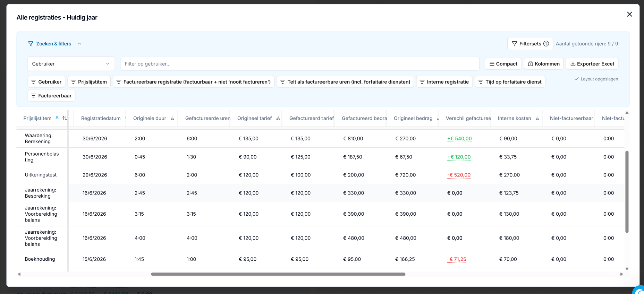Open column menu icon for Origineel bedrag
Screen dimensions: 644x294
coord(438,118)
